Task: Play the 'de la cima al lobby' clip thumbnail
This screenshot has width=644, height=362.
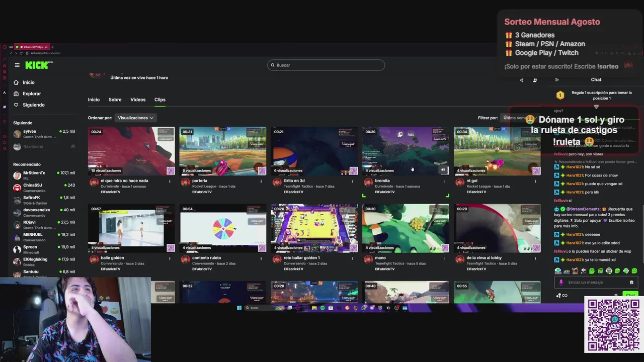Action: coord(497,228)
